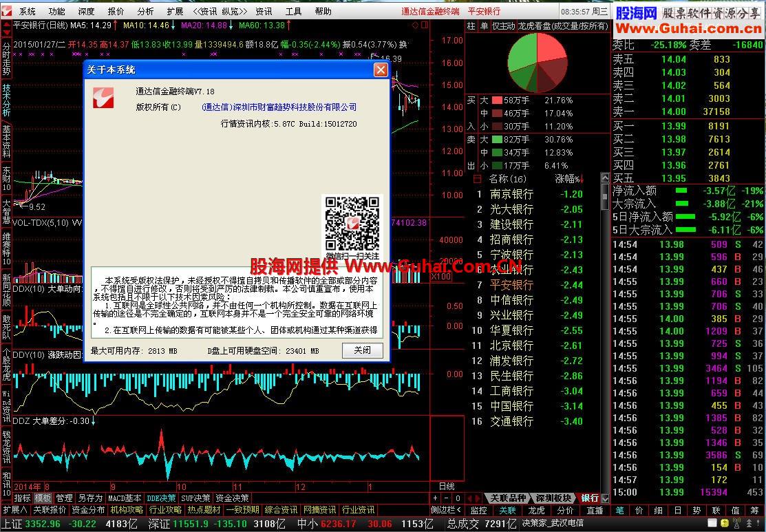The image size is (766, 532).
Task: Open the 分析 menu
Action: [145, 12]
